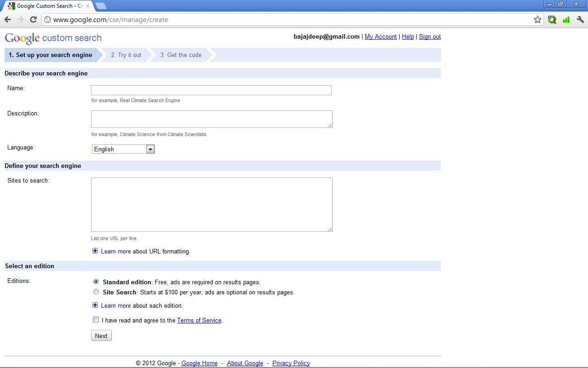
Task: Open a new browser tab
Action: [x=101, y=6]
